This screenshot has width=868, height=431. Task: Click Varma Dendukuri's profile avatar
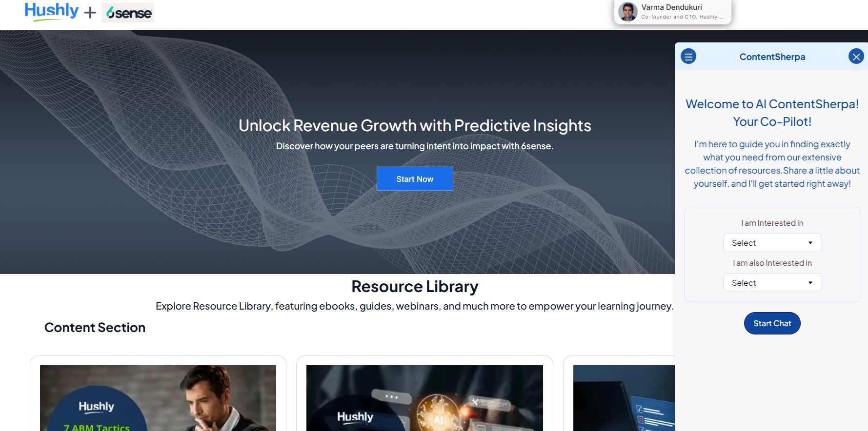click(x=628, y=12)
